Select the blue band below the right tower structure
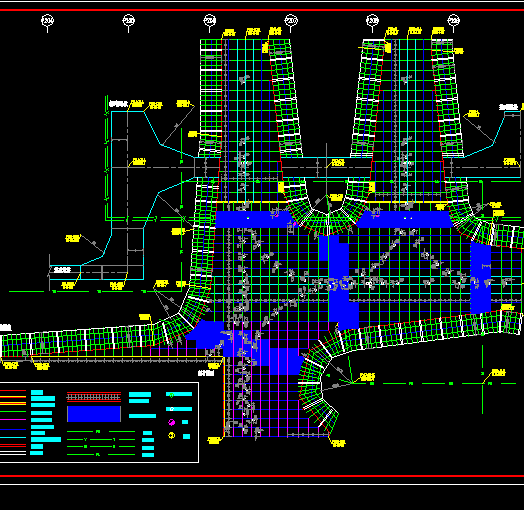The height and width of the screenshot is (510, 524). [404, 219]
